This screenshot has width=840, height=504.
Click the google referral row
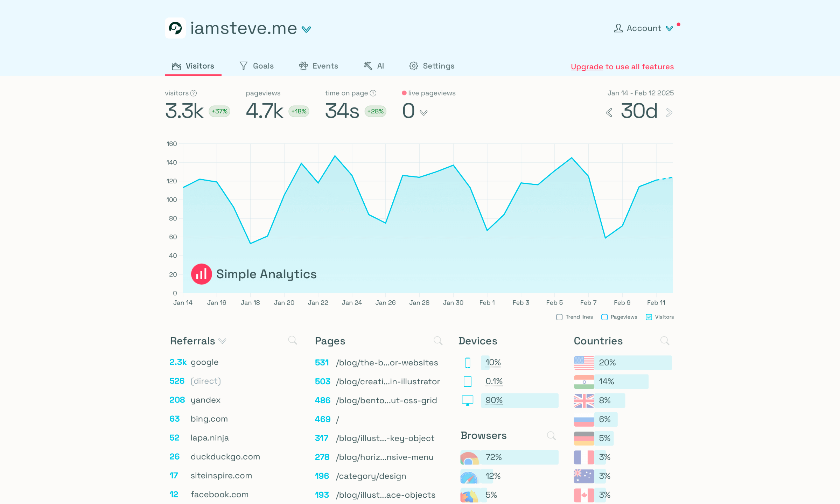pos(194,362)
